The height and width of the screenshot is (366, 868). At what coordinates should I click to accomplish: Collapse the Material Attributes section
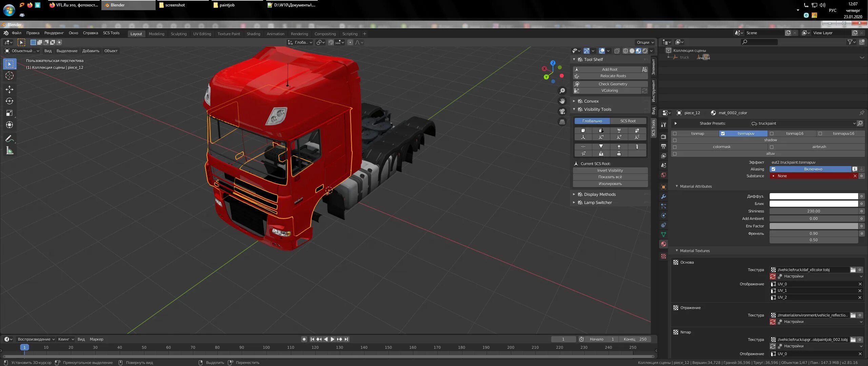point(677,186)
